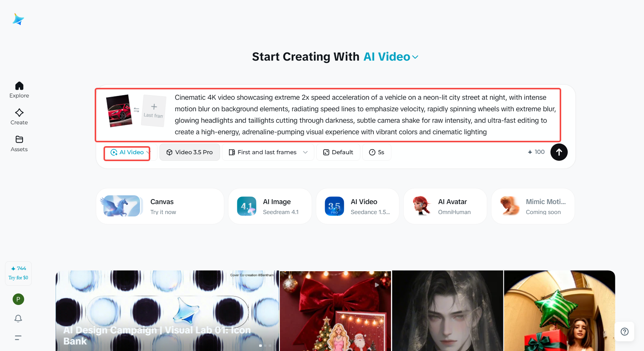Click inside the video prompt text

click(x=365, y=115)
